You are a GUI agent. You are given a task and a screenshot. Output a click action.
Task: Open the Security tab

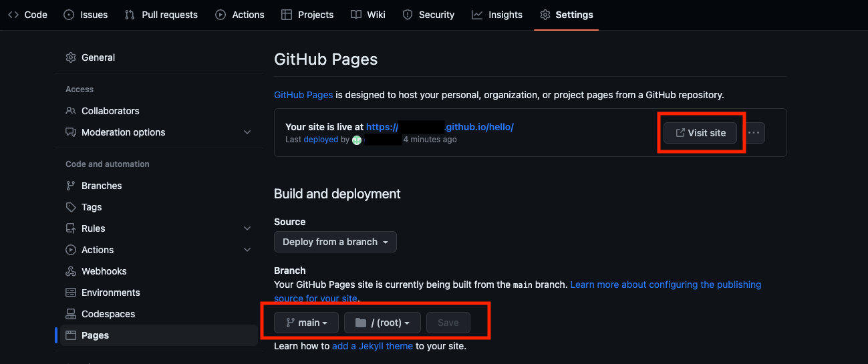click(428, 15)
